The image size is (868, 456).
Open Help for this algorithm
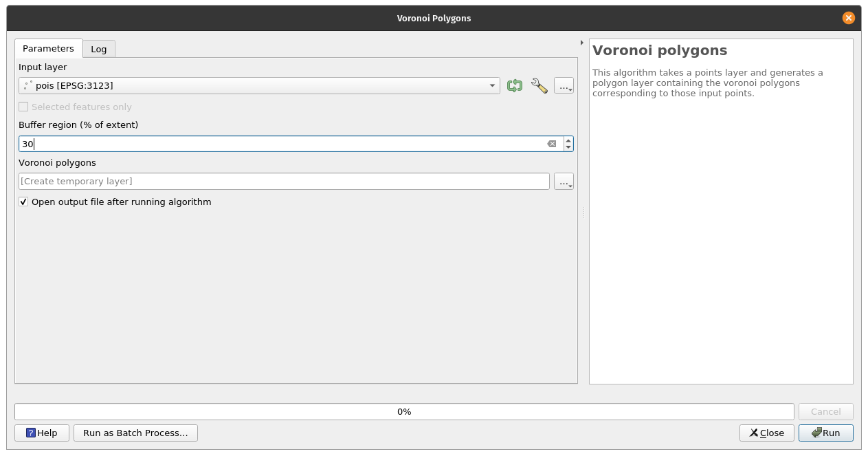coord(42,433)
